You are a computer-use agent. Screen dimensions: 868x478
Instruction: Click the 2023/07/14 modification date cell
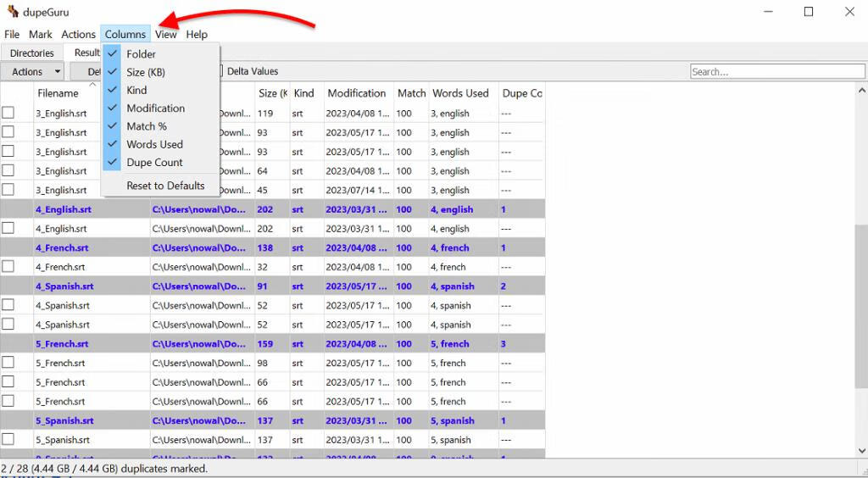pos(358,190)
